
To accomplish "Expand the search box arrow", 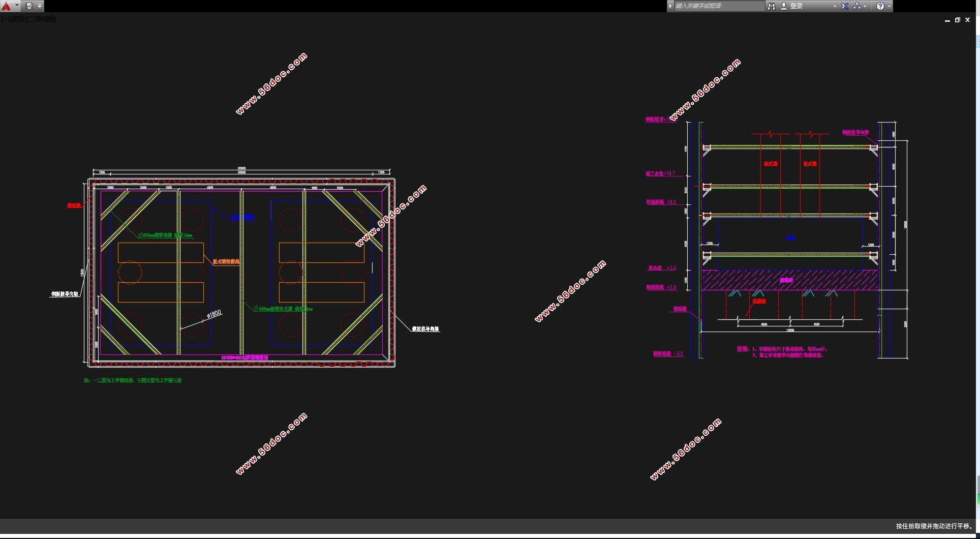I will (670, 6).
